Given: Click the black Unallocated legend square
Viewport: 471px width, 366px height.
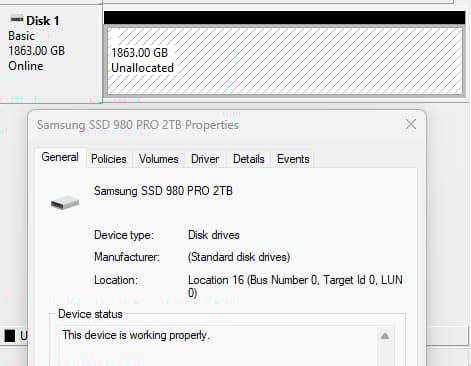Looking at the screenshot, I should [10, 336].
